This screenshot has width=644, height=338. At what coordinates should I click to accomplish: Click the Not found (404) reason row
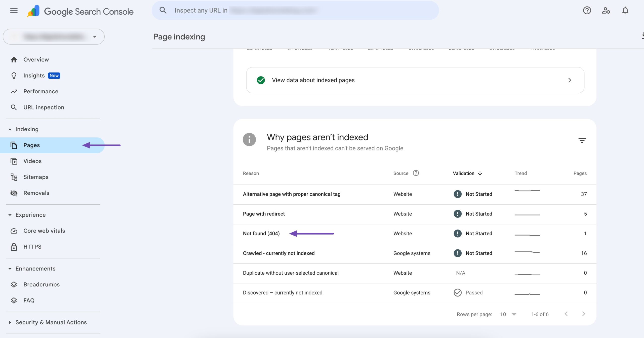261,234
